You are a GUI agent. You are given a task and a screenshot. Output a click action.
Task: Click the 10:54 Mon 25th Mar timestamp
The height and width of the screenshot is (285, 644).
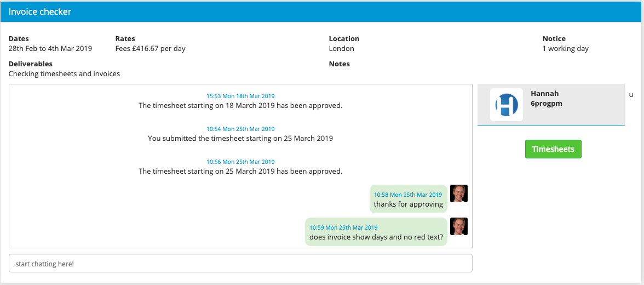pos(240,129)
